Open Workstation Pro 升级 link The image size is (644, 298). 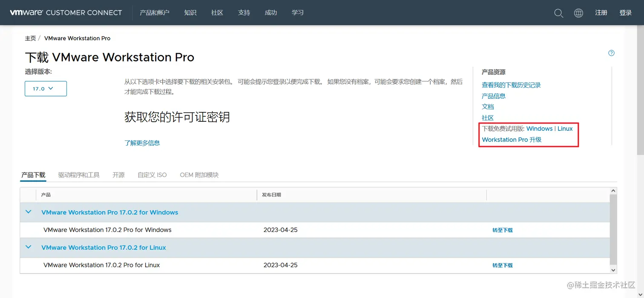(x=512, y=140)
